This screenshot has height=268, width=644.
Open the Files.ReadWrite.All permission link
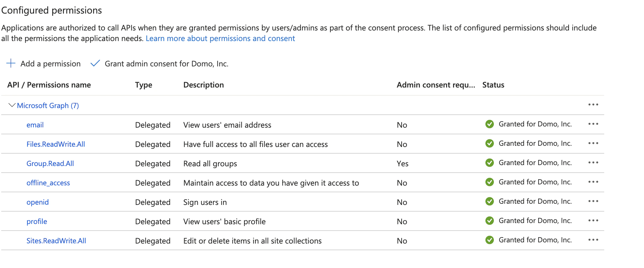[x=56, y=144]
